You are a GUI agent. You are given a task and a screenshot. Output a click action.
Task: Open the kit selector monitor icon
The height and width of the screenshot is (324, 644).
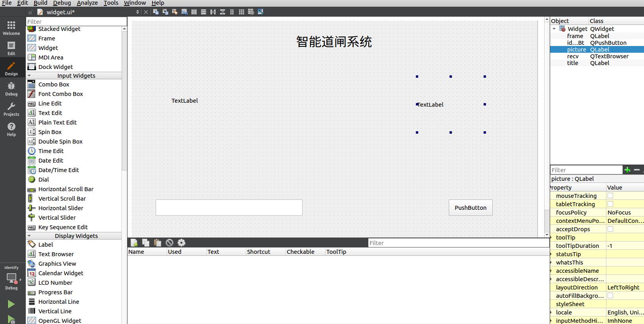11,278
